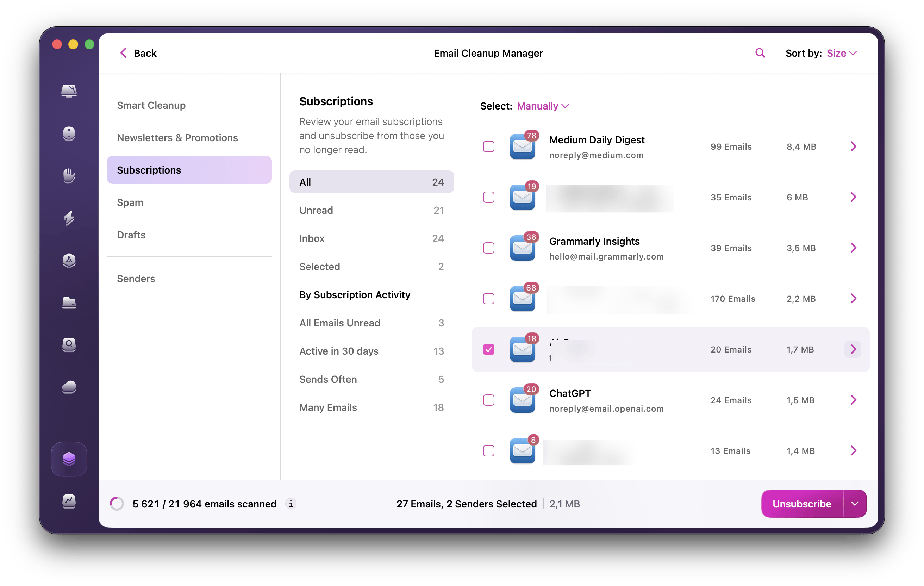Click the scanning progress spinner
Screen dimensions: 924x586
[x=117, y=504]
